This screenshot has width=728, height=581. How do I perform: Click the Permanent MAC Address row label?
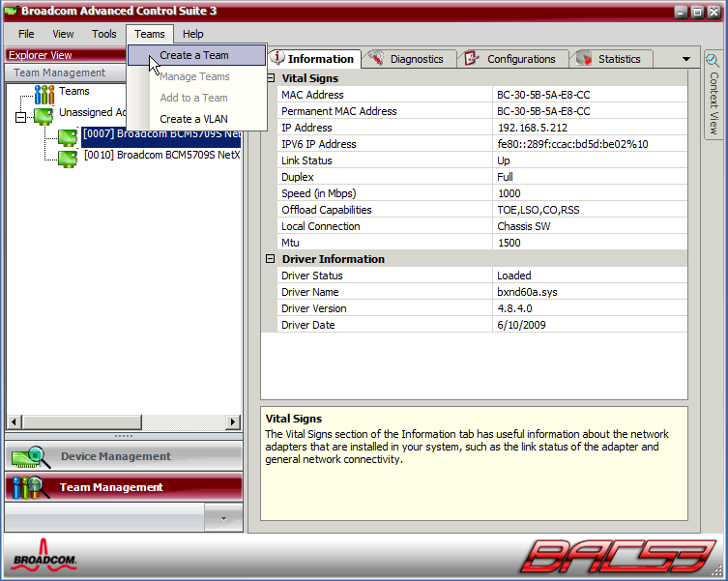point(339,111)
